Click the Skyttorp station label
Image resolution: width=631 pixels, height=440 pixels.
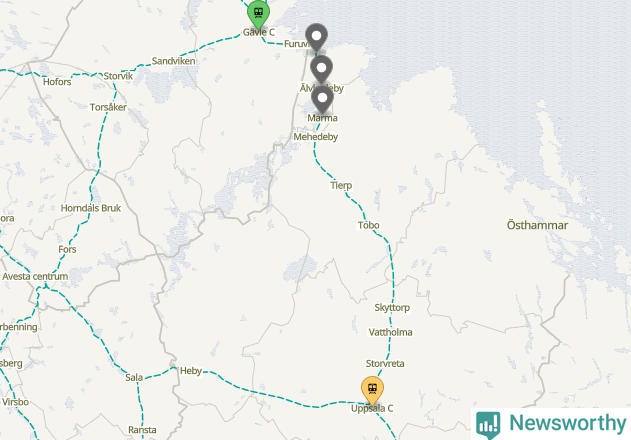pos(392,308)
